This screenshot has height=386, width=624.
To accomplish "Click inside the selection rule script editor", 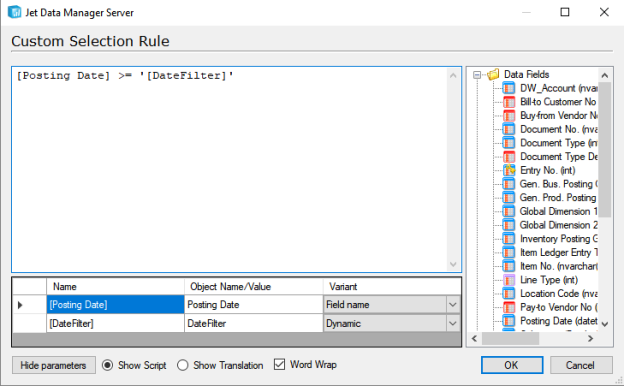I will click(230, 170).
